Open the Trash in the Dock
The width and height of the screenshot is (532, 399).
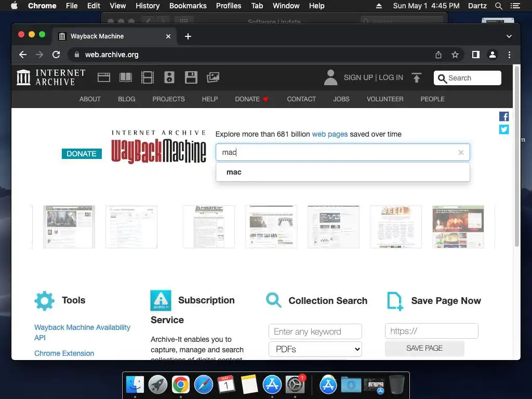397,385
